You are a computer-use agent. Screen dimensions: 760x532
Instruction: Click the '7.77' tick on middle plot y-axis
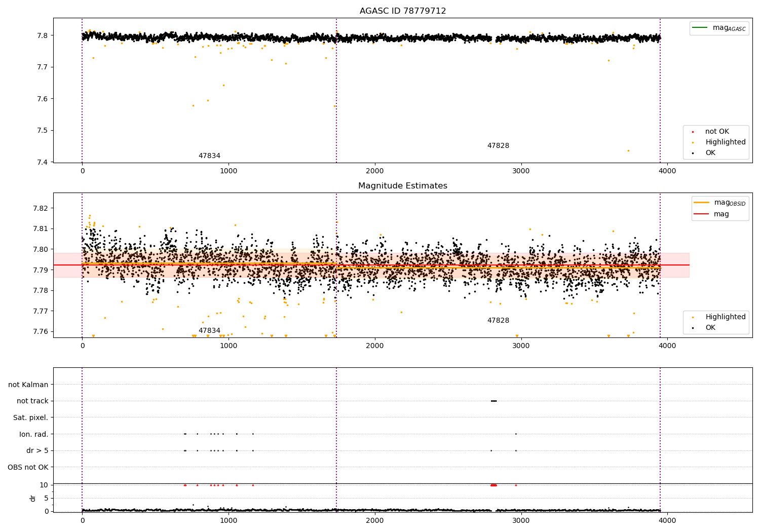41,311
